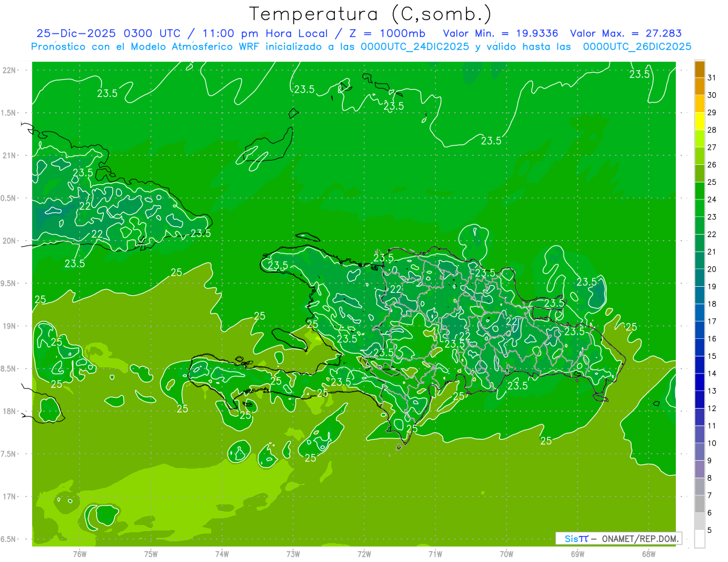Click the "18N" latitude axis label
The width and height of the screenshot is (728, 562).
[10, 411]
